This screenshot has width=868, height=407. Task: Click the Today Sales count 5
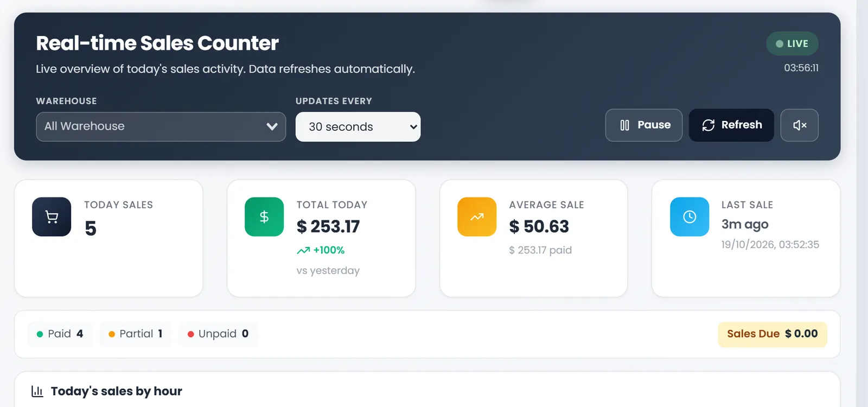pyautogui.click(x=91, y=228)
